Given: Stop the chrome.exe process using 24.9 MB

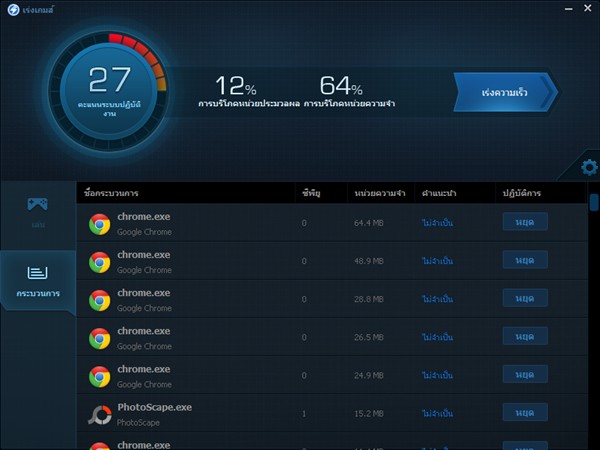Looking at the screenshot, I should 525,374.
